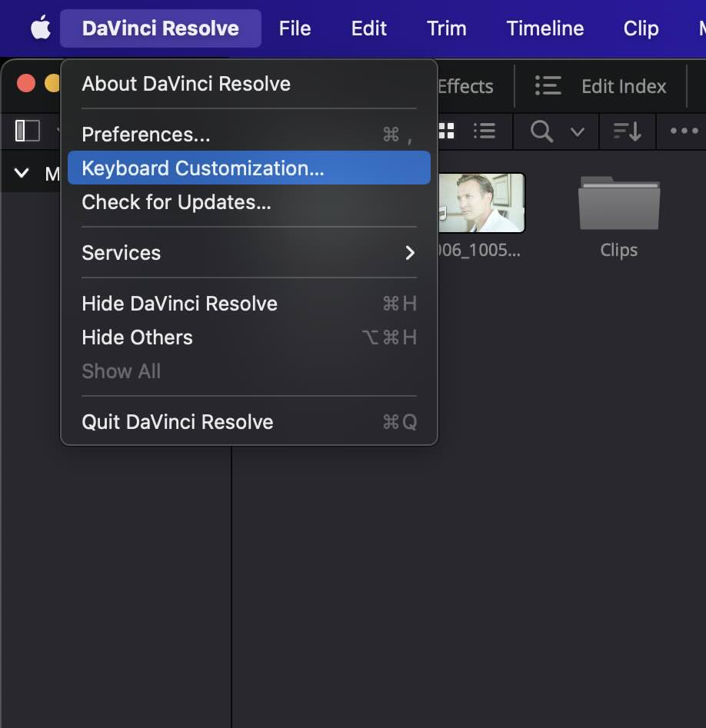Select Quit DaVinci Resolve
Image resolution: width=706 pixels, height=728 pixels.
pos(249,422)
